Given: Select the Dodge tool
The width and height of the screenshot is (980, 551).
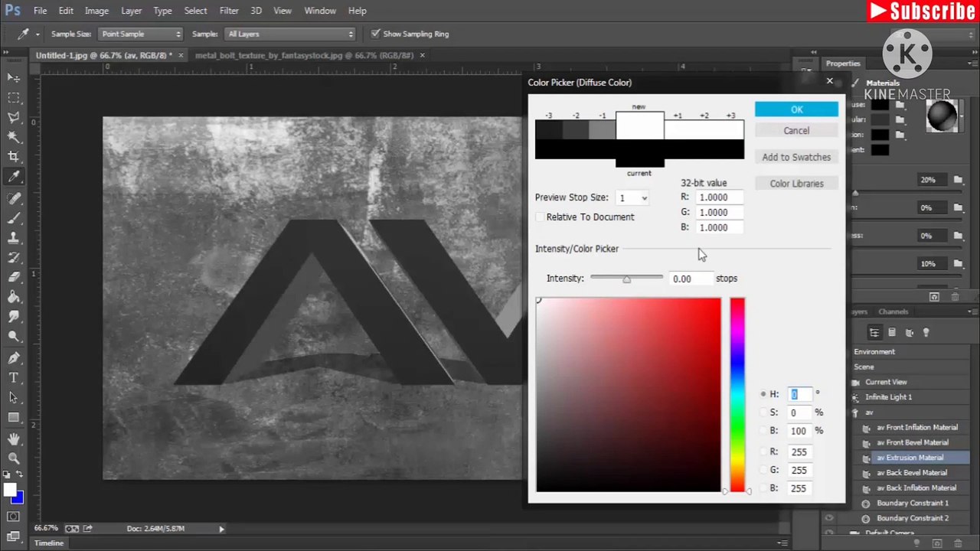Looking at the screenshot, I should click(x=14, y=337).
